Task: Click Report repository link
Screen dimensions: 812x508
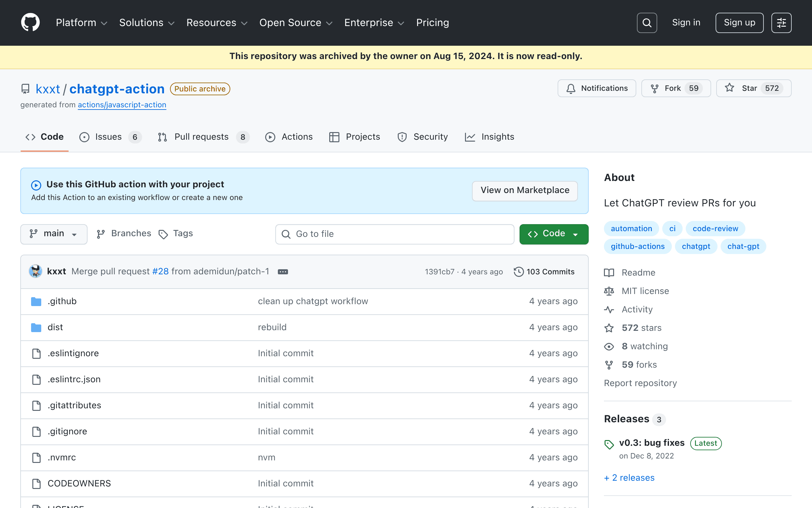Action: [640, 383]
